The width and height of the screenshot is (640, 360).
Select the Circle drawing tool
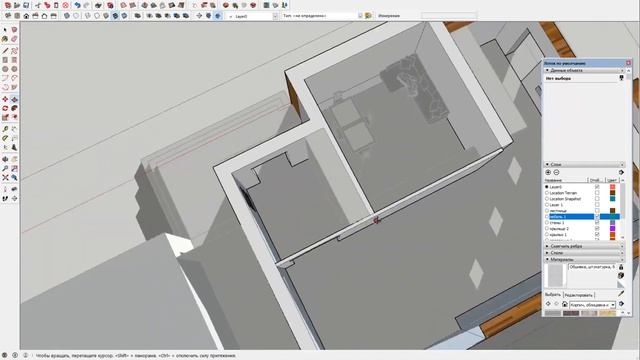[x=5, y=69]
